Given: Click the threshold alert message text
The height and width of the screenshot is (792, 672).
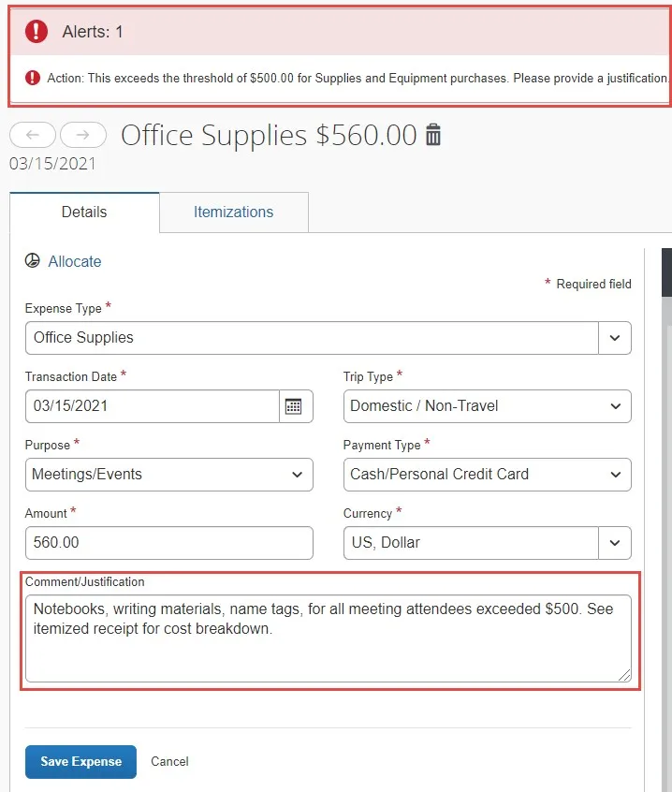Looking at the screenshot, I should [358, 79].
